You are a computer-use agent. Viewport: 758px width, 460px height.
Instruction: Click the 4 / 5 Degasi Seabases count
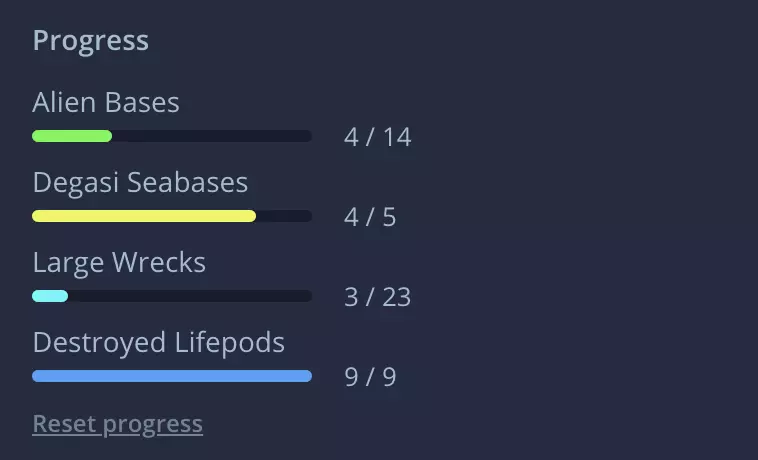[x=370, y=217]
